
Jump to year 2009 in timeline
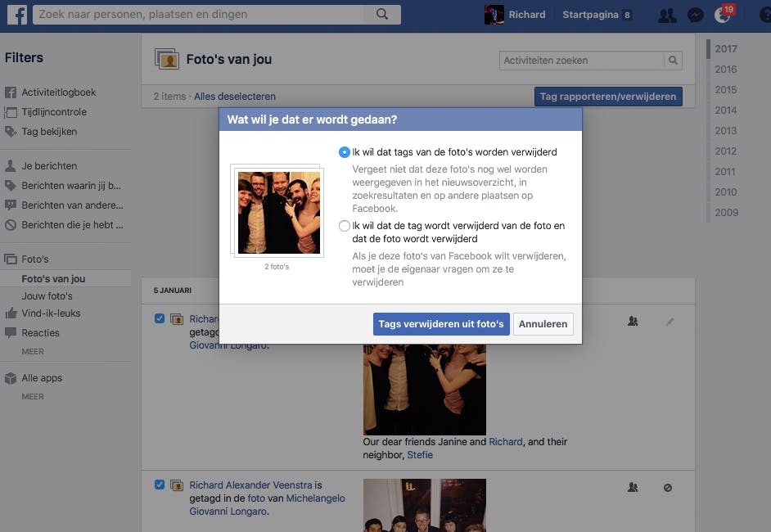click(726, 213)
